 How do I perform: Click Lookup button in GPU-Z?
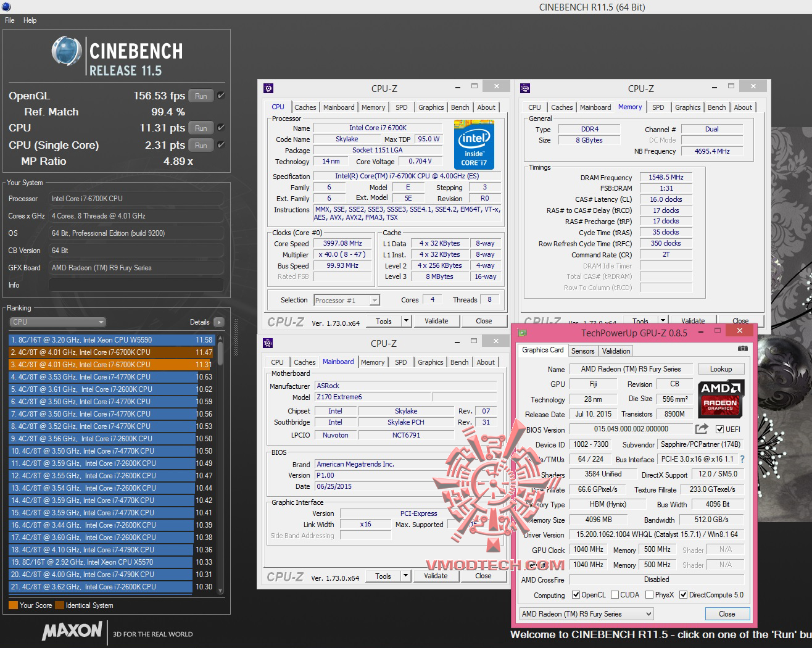click(x=721, y=369)
